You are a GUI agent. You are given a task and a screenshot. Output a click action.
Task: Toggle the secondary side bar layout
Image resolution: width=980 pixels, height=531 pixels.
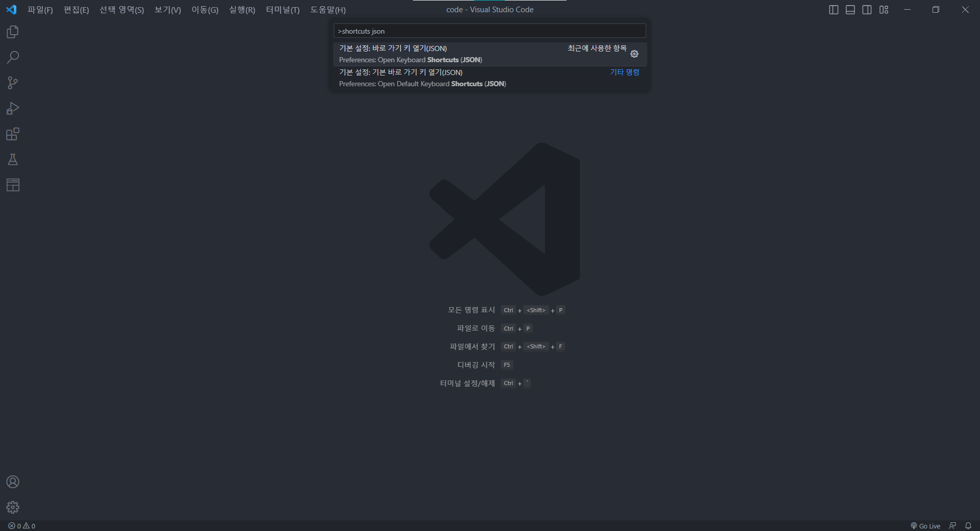click(867, 10)
